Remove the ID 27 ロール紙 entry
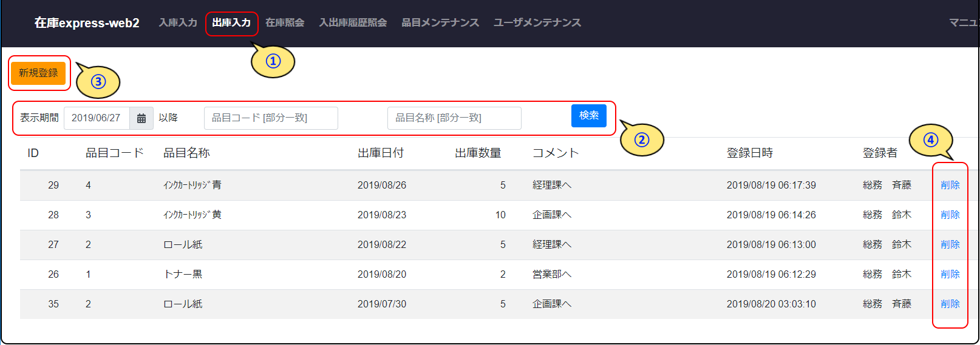This screenshot has height=345, width=980. 950,244
